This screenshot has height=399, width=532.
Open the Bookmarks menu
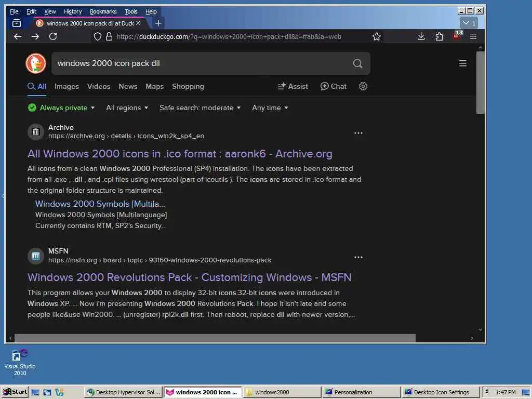point(103,11)
